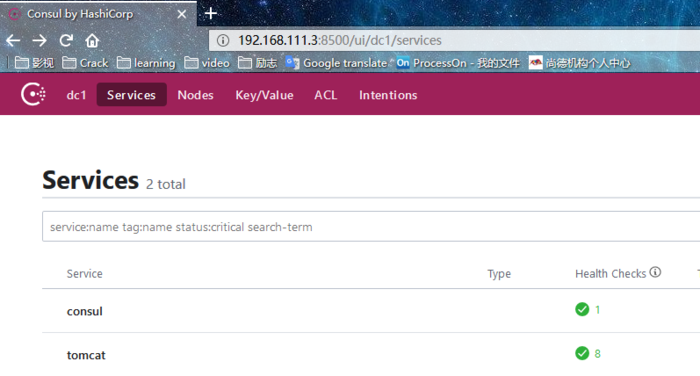Open the ACL nav tab

point(325,95)
